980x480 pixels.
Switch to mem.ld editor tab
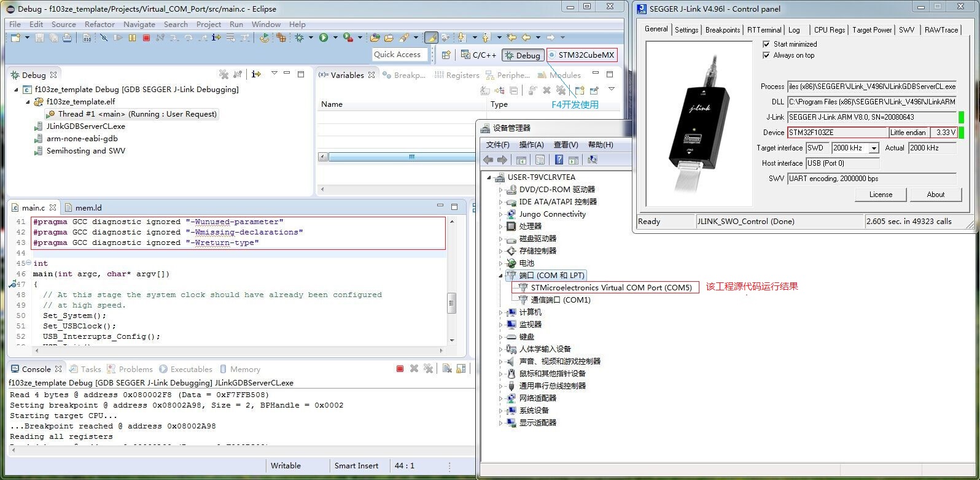click(x=83, y=207)
